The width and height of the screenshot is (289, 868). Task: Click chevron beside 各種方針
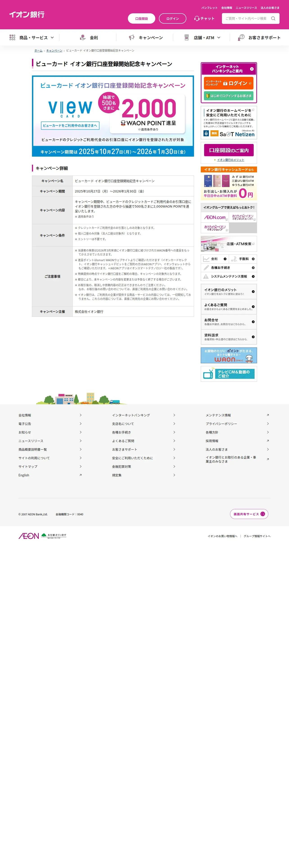click(268, 432)
